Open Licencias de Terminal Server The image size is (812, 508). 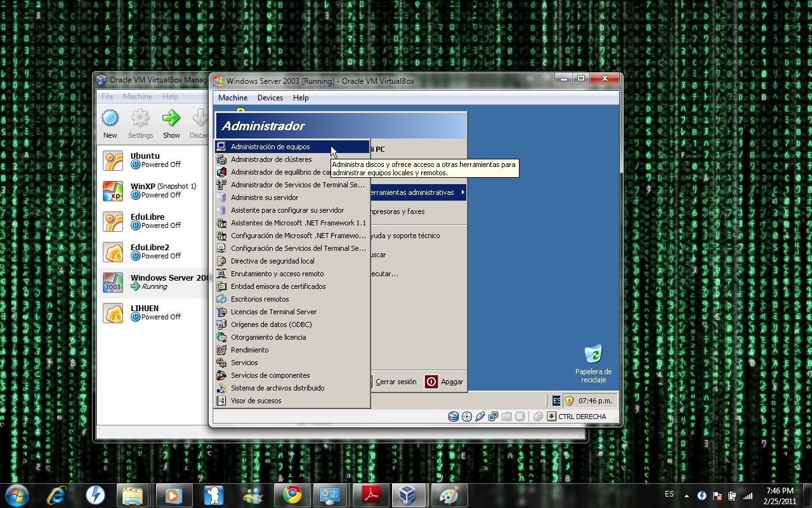pos(292,312)
